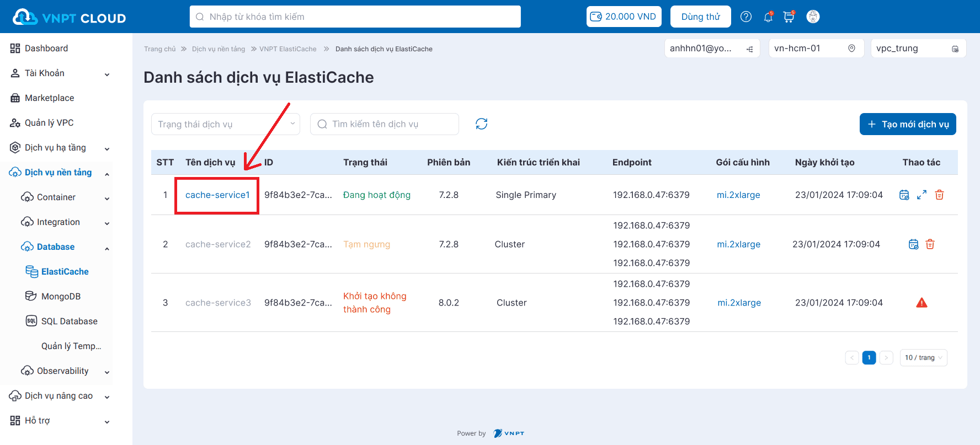Screen dimensions: 980x445
Task: Click the delete icon for cache-service1
Action: click(x=939, y=195)
